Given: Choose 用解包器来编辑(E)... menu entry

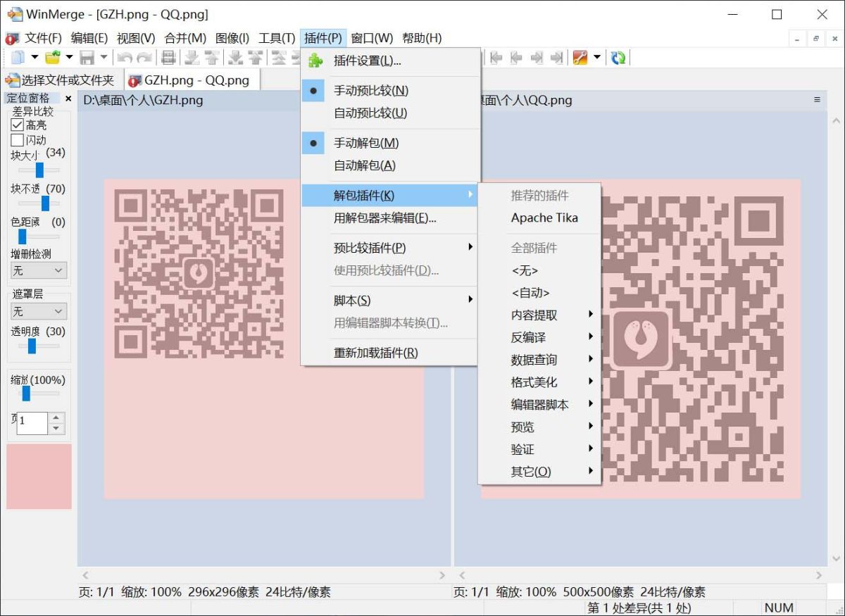Looking at the screenshot, I should 391,218.
